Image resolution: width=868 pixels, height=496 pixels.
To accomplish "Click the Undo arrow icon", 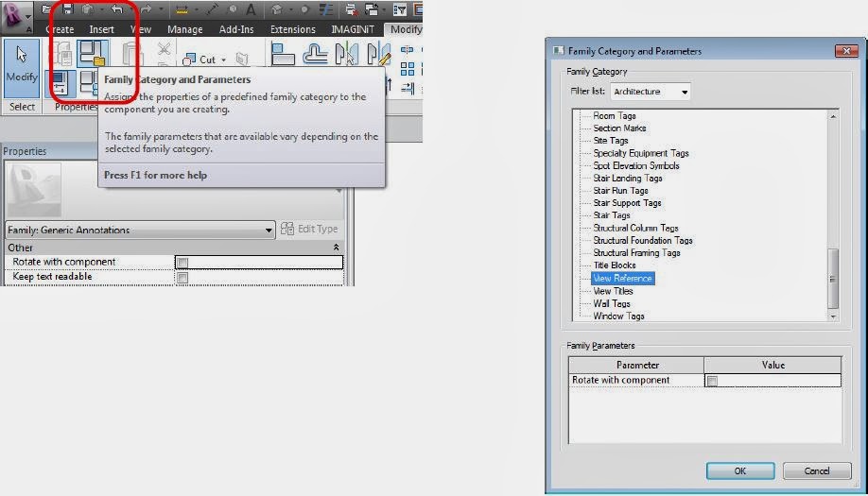I will pos(117,9).
